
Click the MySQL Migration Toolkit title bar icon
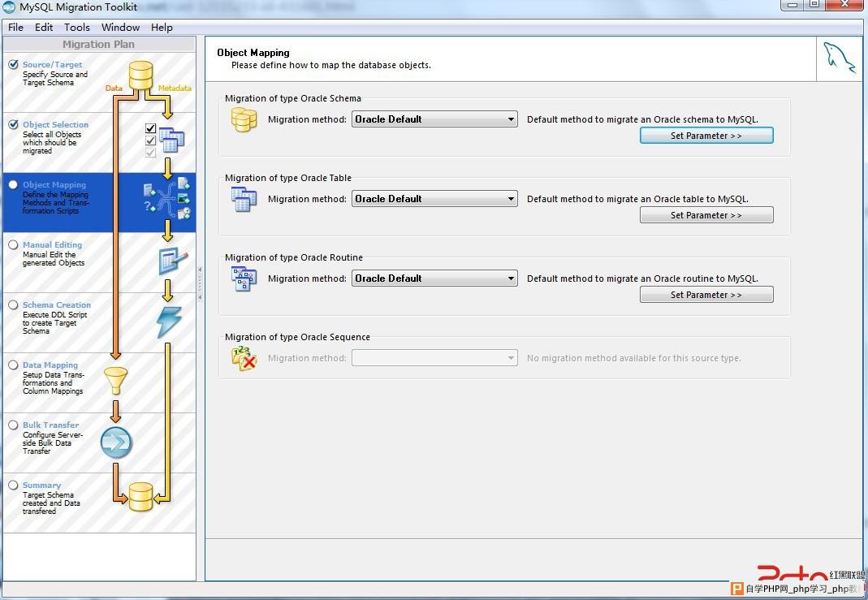coord(10,7)
